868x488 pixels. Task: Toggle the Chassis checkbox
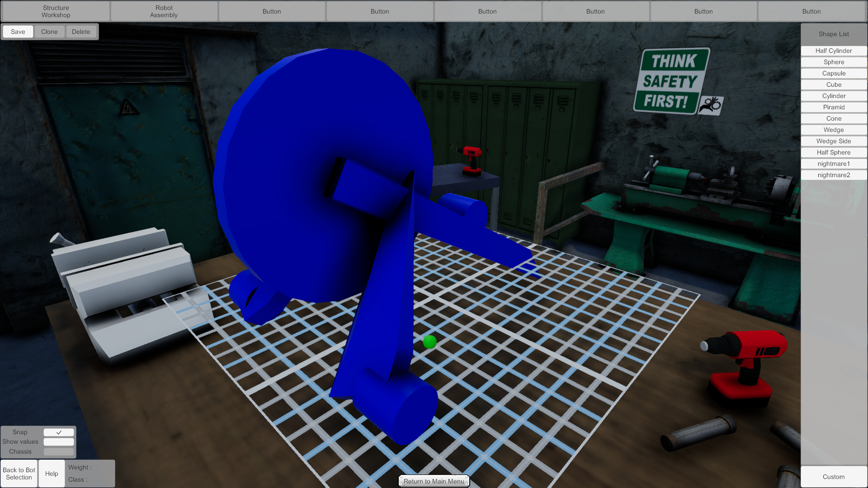point(59,452)
